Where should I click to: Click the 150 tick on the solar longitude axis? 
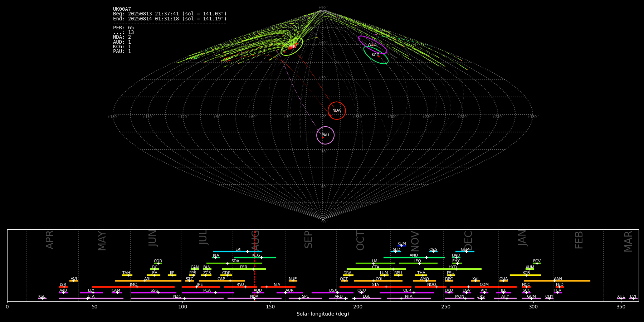click(x=270, y=307)
